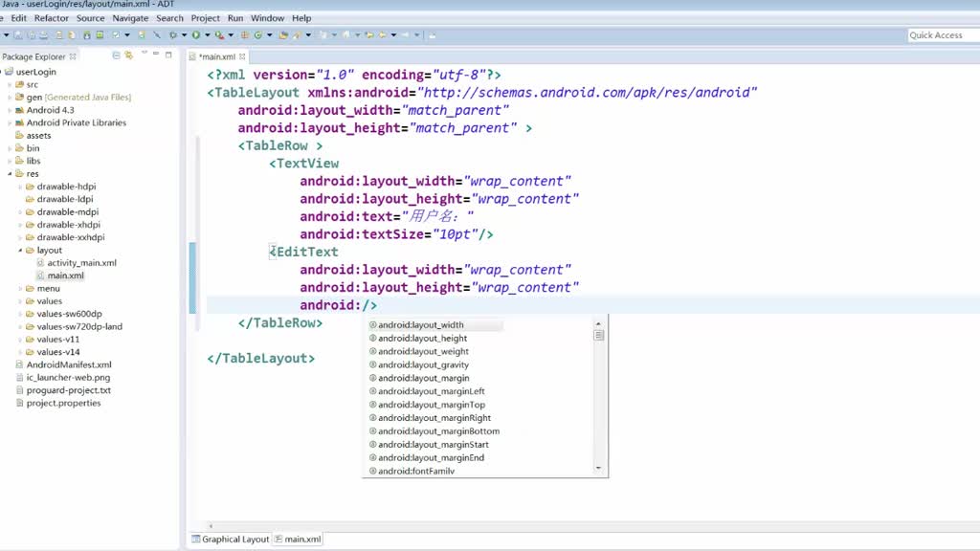The width and height of the screenshot is (980, 551).
Task: Open the Window menu
Action: point(268,18)
